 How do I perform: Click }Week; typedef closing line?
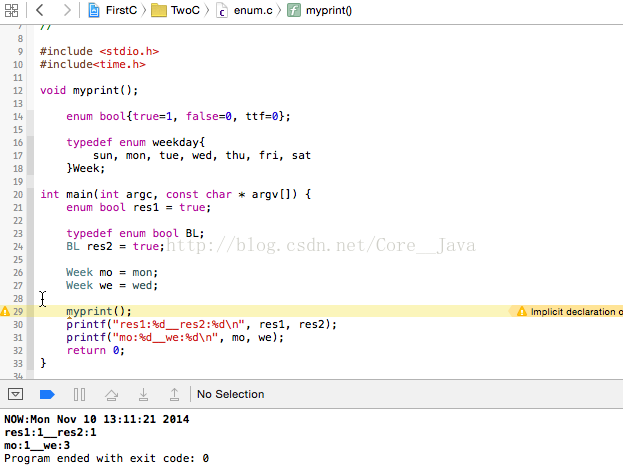pyautogui.click(x=85, y=169)
